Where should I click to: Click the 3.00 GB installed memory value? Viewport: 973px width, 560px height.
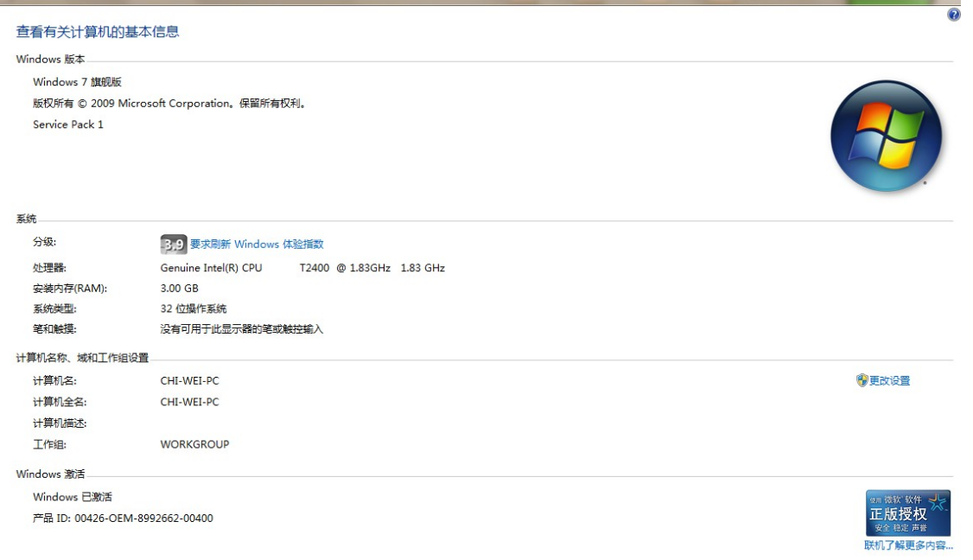click(179, 289)
